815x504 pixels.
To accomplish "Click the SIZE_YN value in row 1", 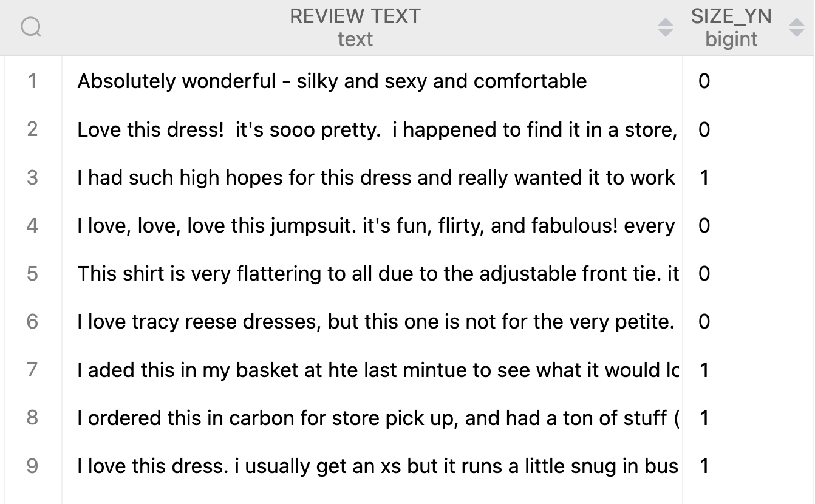I will coord(704,81).
